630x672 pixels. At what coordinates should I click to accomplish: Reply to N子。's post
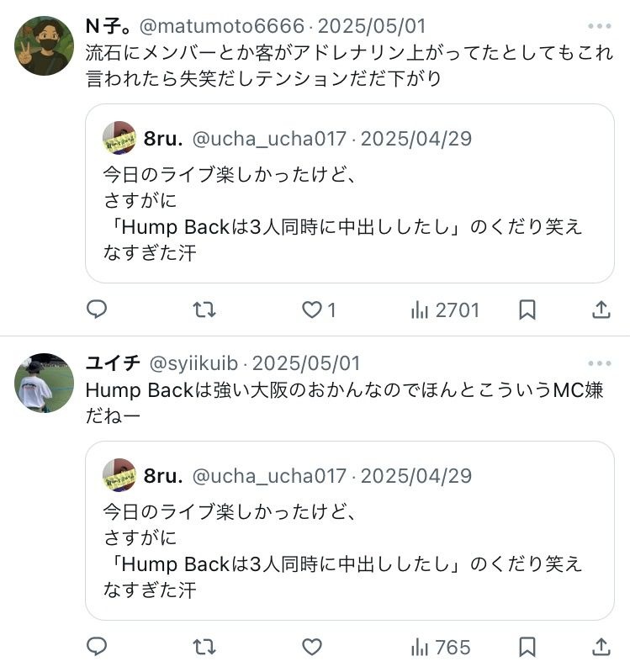pyautogui.click(x=97, y=310)
